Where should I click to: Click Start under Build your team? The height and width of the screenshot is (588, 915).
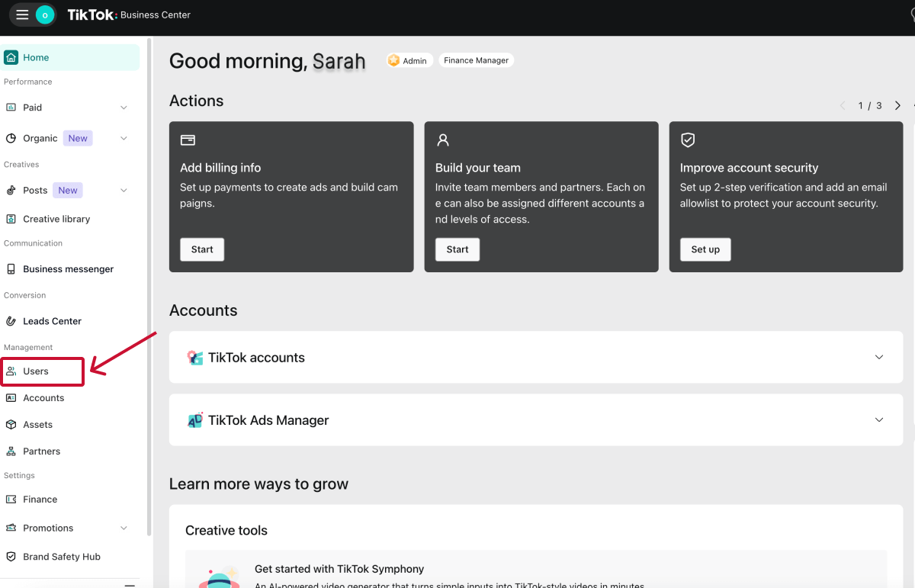[457, 249]
